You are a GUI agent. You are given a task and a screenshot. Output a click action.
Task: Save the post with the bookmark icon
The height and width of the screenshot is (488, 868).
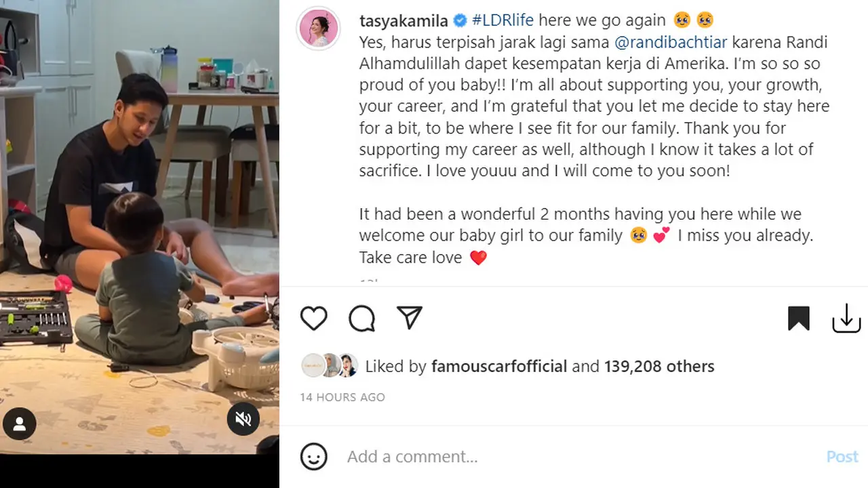[799, 318]
